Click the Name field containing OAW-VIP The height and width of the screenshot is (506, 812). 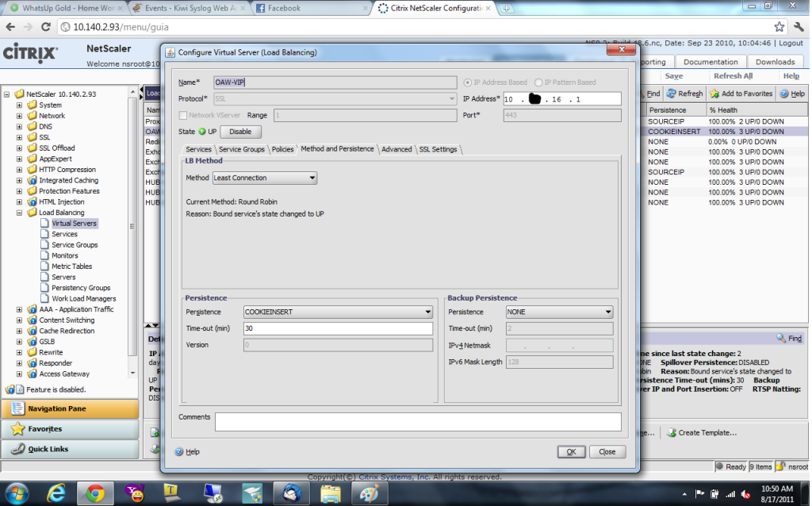click(335, 82)
